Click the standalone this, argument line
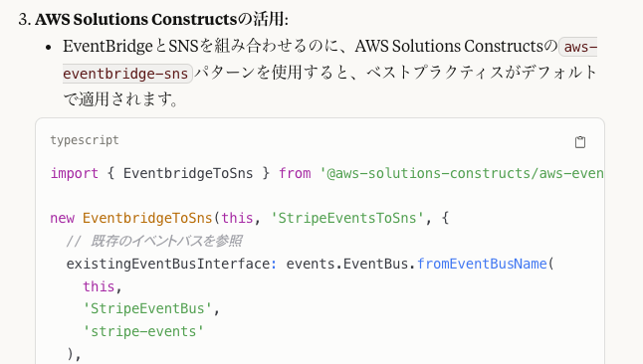643x364 pixels. click(103, 286)
